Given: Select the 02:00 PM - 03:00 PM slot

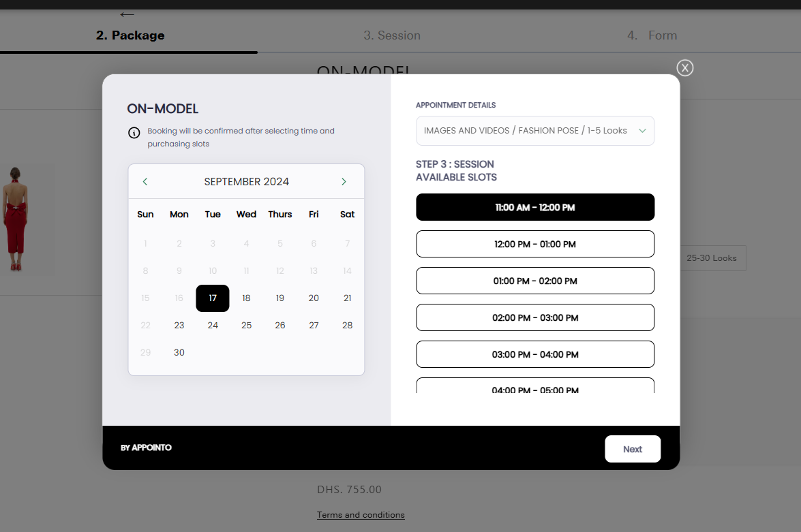Looking at the screenshot, I should [x=535, y=317].
